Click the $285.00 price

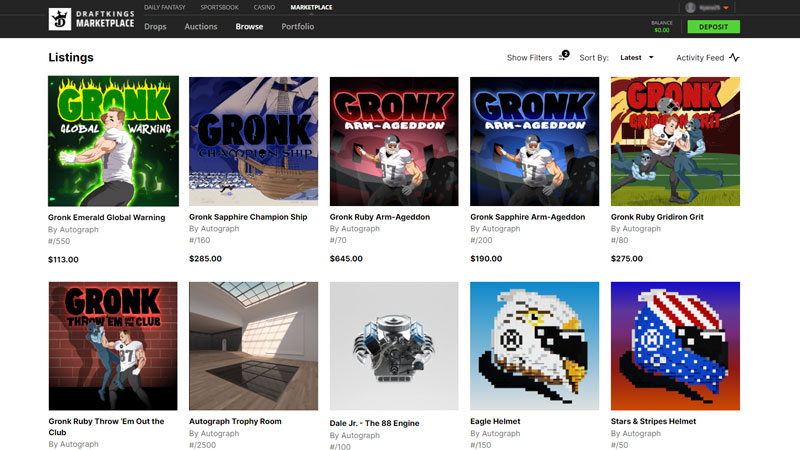pos(205,259)
